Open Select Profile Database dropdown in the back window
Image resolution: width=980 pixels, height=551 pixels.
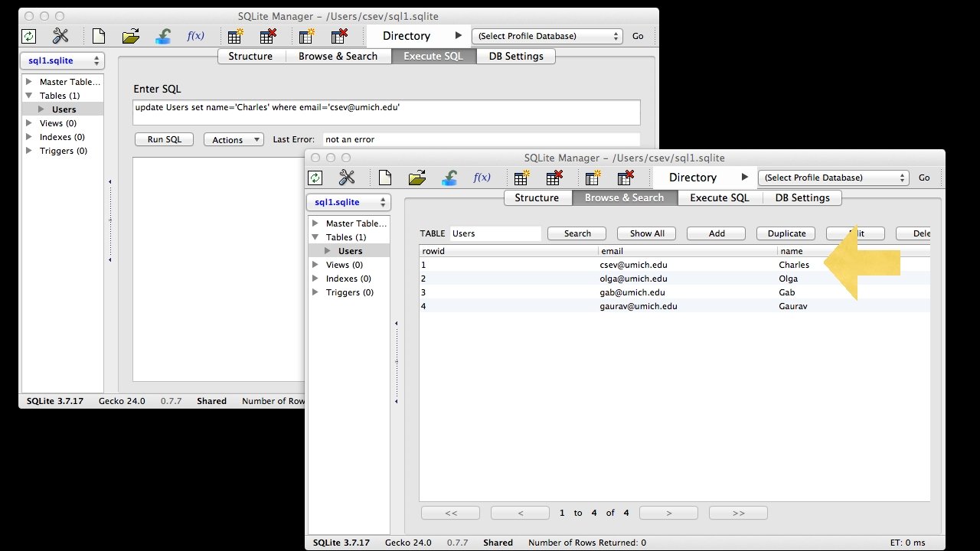tap(547, 36)
